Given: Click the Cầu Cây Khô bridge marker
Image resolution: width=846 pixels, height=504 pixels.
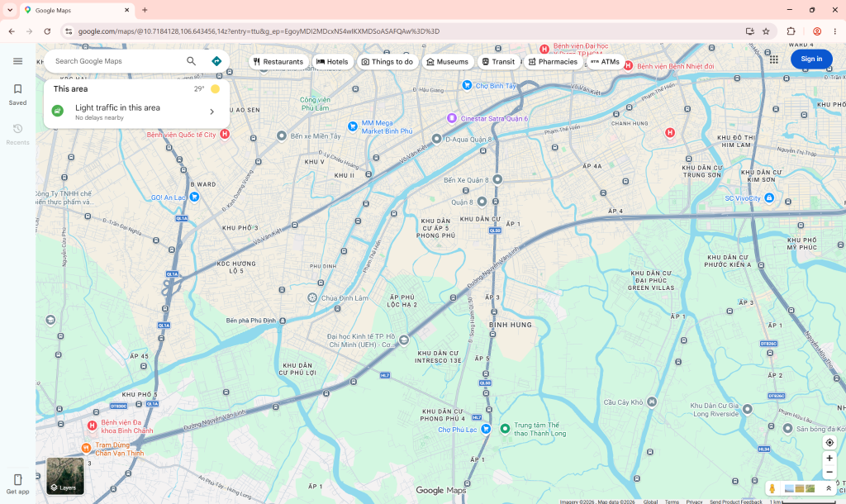Looking at the screenshot, I should tap(652, 402).
